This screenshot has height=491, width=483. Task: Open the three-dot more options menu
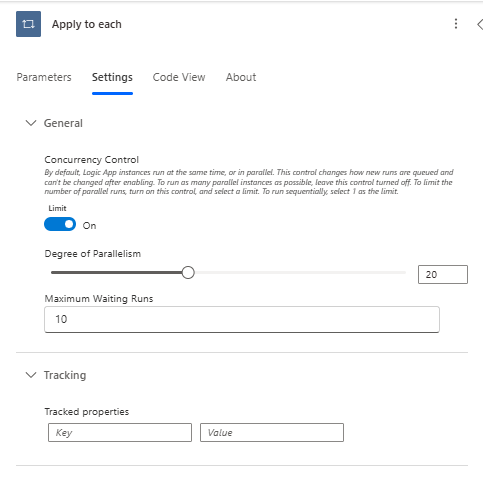456,24
